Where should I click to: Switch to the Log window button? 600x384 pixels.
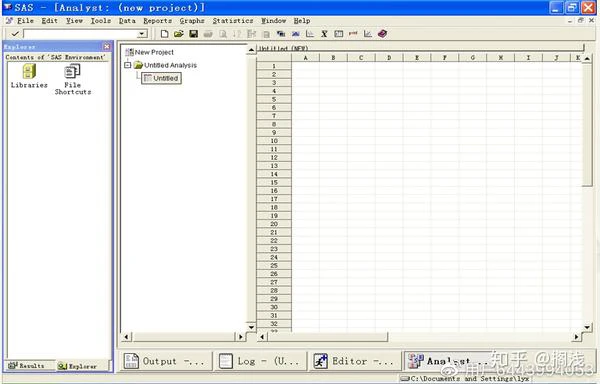click(261, 361)
